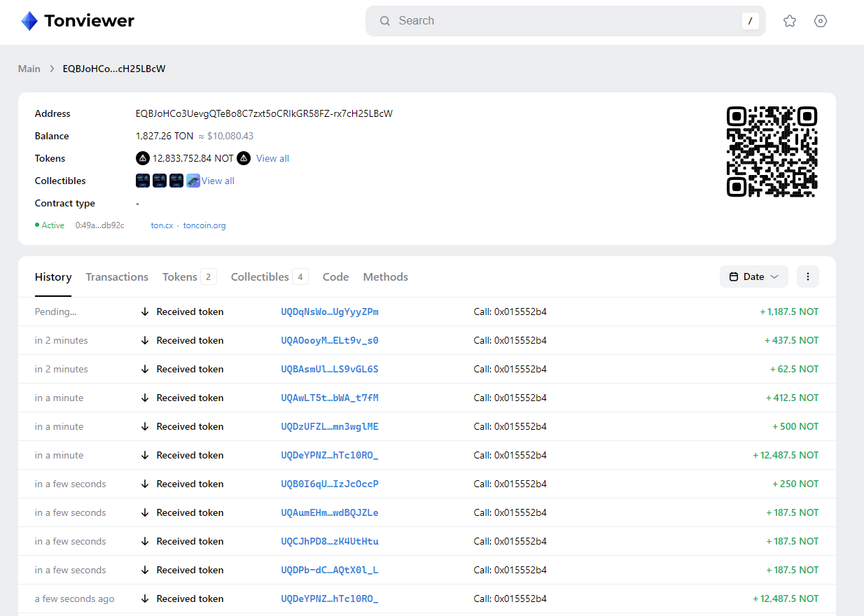This screenshot has width=864, height=616.
Task: Open the first collectible thumbnail
Action: (x=143, y=181)
